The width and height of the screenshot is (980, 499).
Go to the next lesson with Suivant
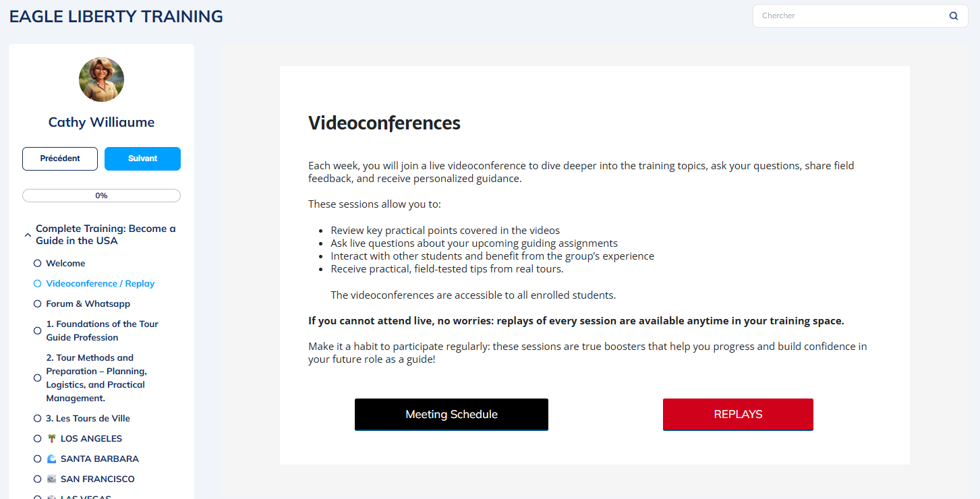pos(142,158)
